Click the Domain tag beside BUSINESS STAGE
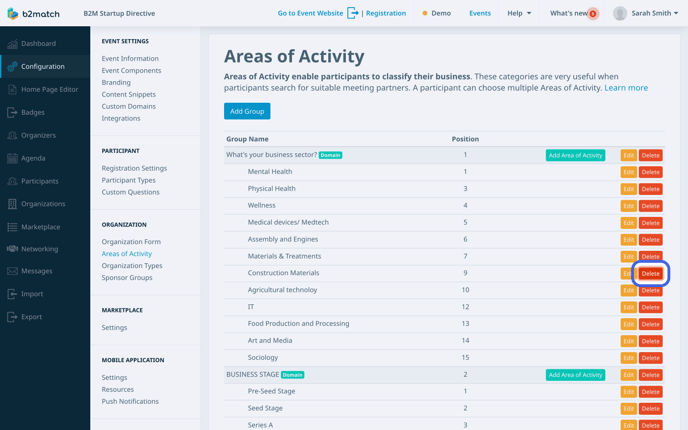This screenshot has width=688, height=430. [292, 375]
